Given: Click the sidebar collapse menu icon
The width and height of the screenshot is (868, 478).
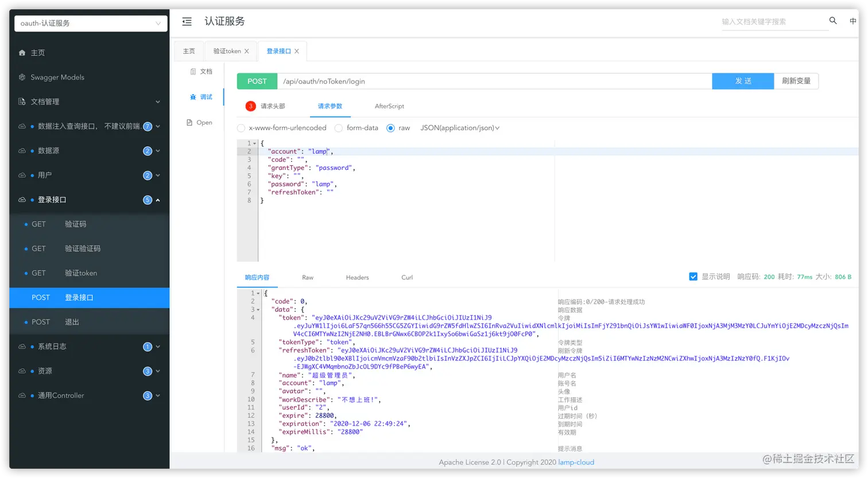Looking at the screenshot, I should pyautogui.click(x=187, y=22).
